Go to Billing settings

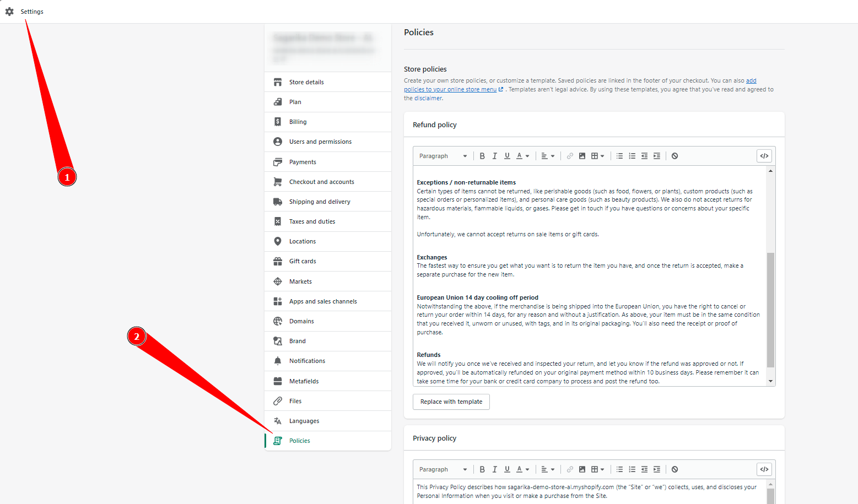tap(328, 122)
